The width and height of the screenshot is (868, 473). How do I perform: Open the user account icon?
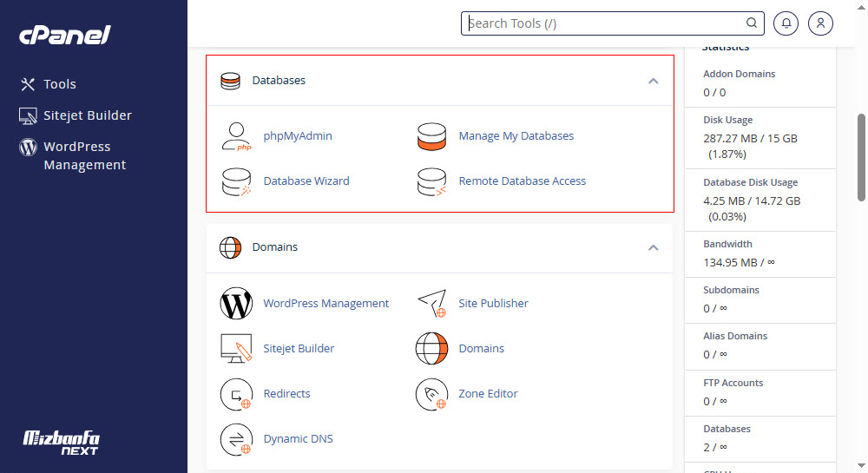pyautogui.click(x=820, y=23)
